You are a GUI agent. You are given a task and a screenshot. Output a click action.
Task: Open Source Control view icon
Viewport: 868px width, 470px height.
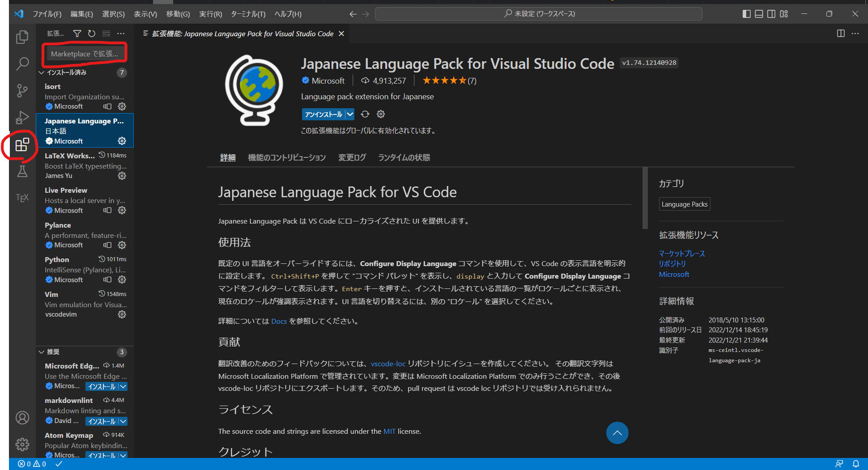pyautogui.click(x=22, y=91)
